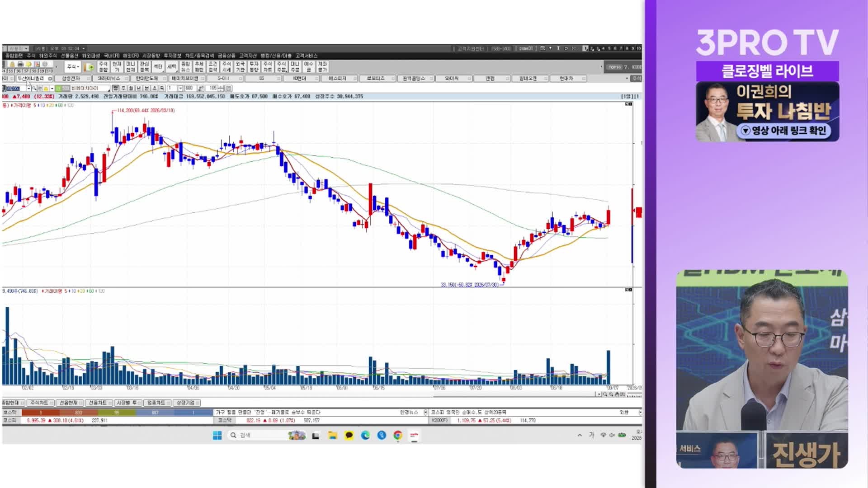Open the 주식 dropdown in the toolbar
Image resolution: width=868 pixels, height=488 pixels.
(73, 67)
